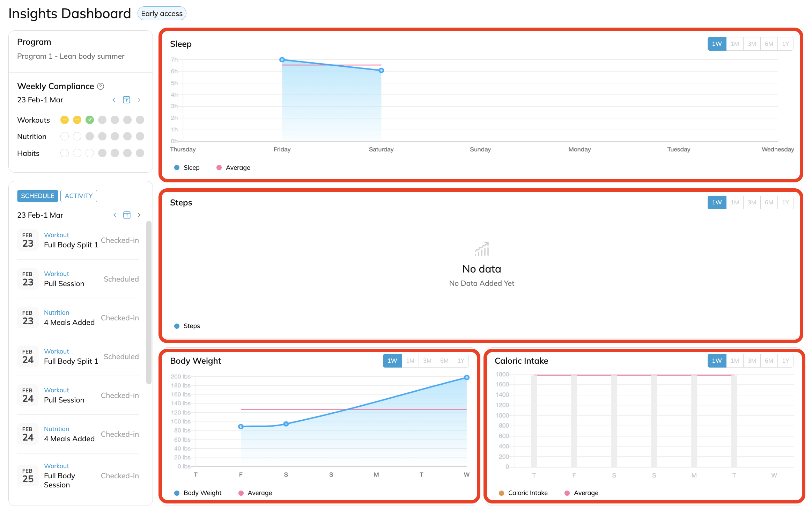812x515 pixels.
Task: Open the schedule calendar picker icon
Action: click(127, 215)
